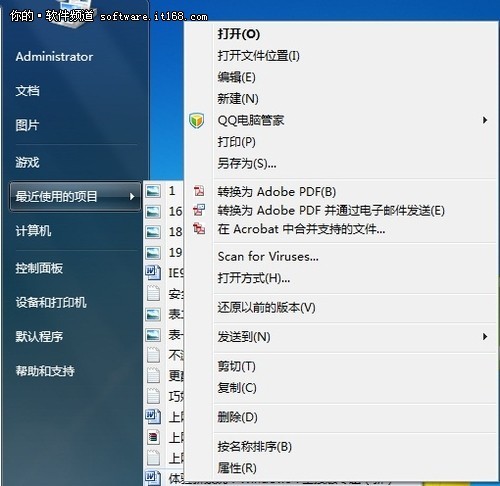Choose 属性(R) from the context menu
Image resolution: width=500 pixels, height=486 pixels.
pyautogui.click(x=237, y=468)
